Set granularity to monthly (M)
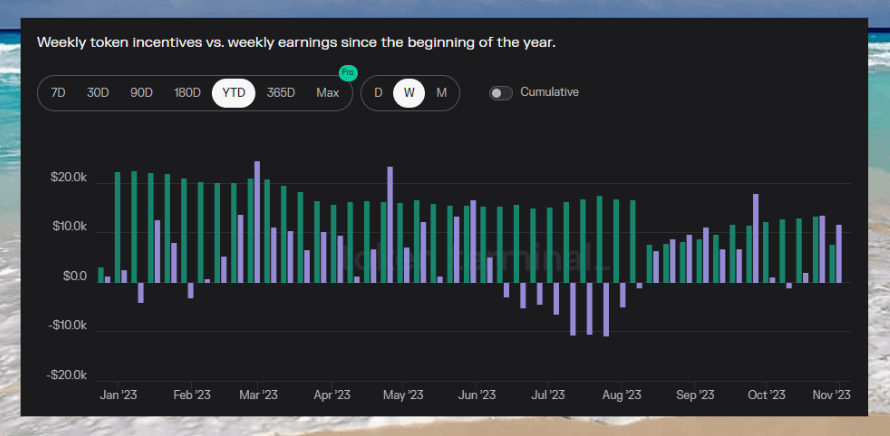 pyautogui.click(x=441, y=93)
